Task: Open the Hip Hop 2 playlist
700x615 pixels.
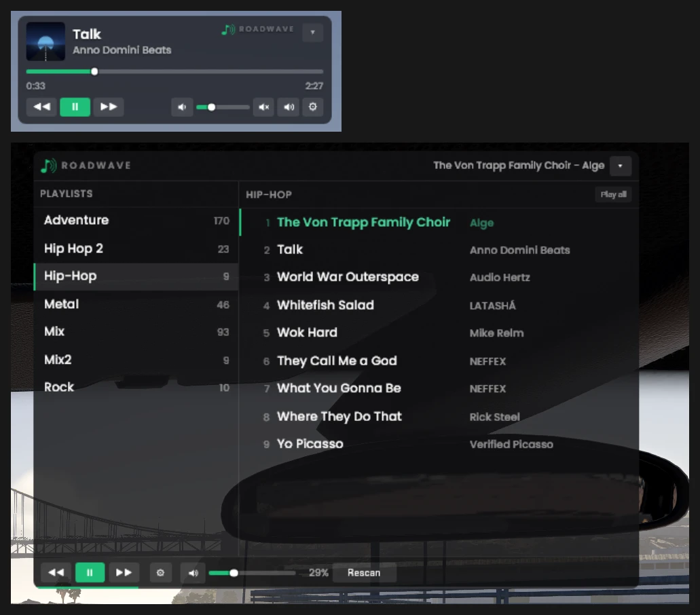Action: pos(136,248)
